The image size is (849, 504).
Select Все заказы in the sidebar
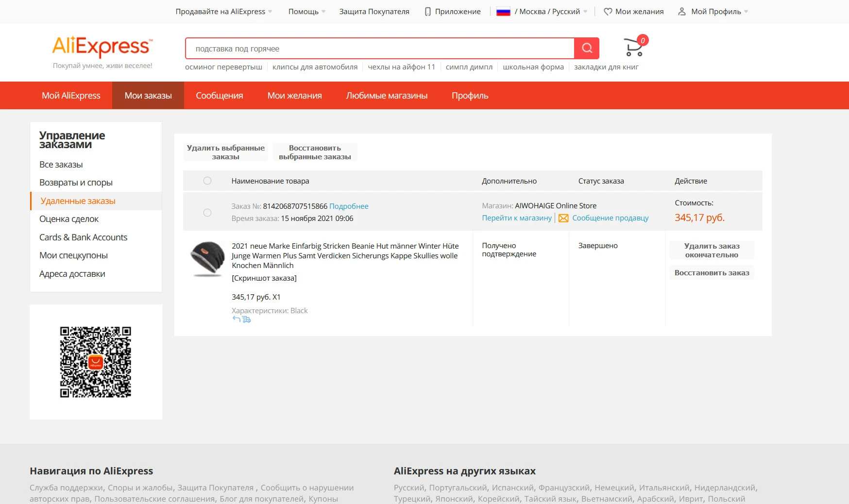click(x=61, y=165)
